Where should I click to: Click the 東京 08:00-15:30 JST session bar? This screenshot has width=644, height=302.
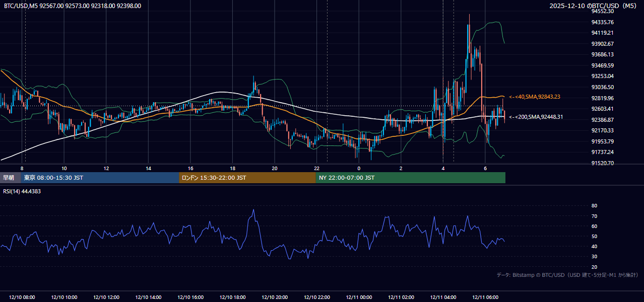tap(100, 178)
